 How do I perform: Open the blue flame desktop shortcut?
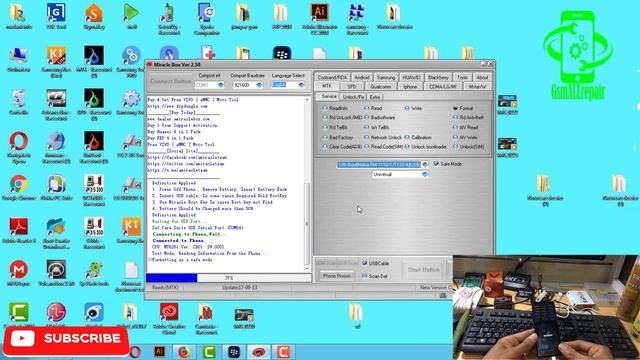[93, 59]
